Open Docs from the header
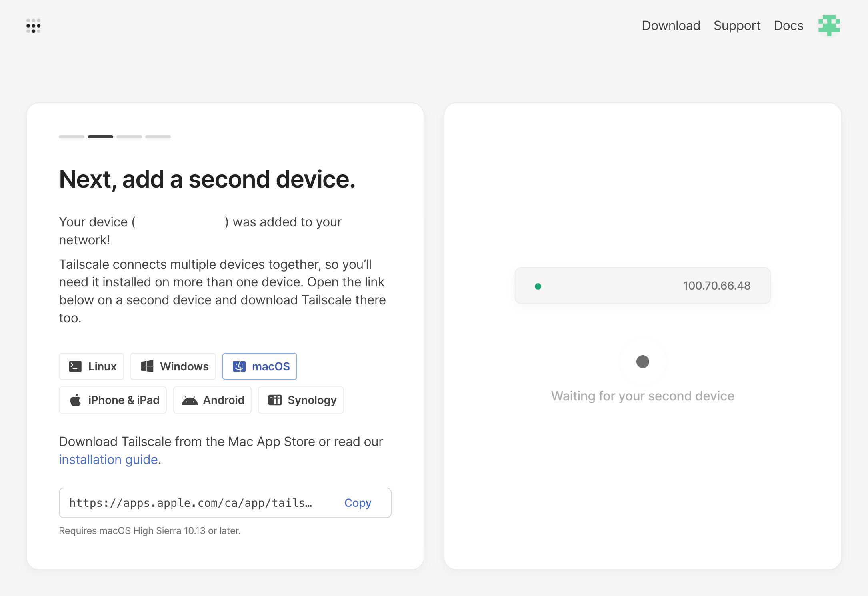Screen dimensions: 868x596 tap(788, 26)
